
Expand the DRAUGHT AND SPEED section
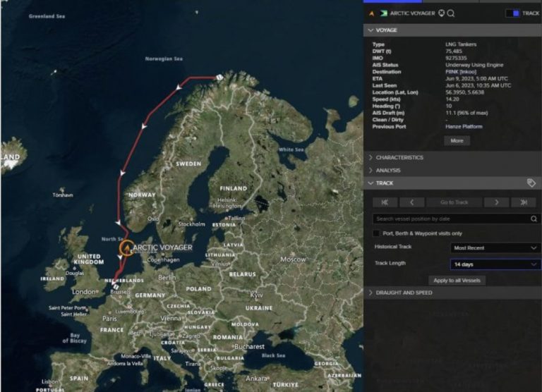[452, 293]
